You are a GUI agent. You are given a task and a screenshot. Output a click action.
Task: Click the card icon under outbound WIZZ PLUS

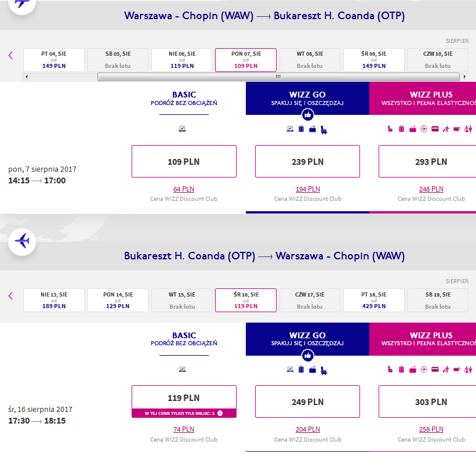(x=435, y=129)
